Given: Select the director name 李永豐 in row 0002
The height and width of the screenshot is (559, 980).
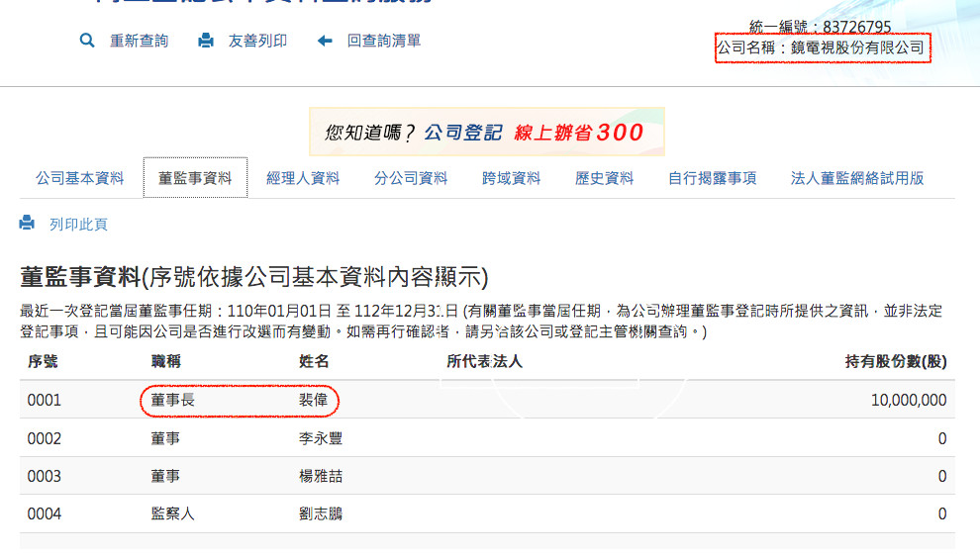Looking at the screenshot, I should click(321, 438).
